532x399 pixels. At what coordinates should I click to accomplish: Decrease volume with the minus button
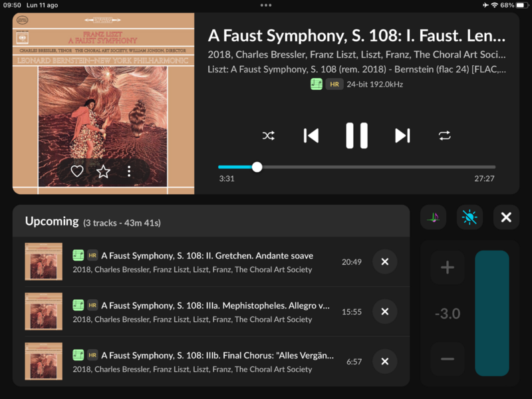click(448, 359)
